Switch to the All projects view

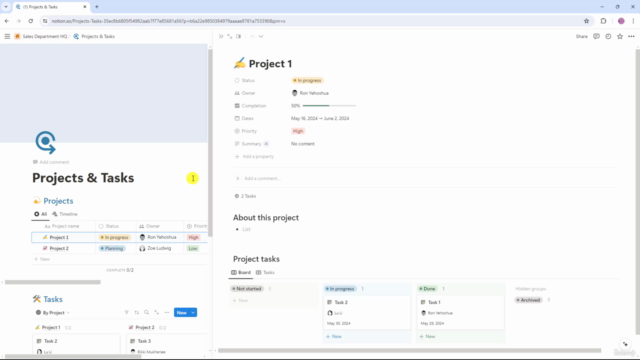(x=40, y=214)
